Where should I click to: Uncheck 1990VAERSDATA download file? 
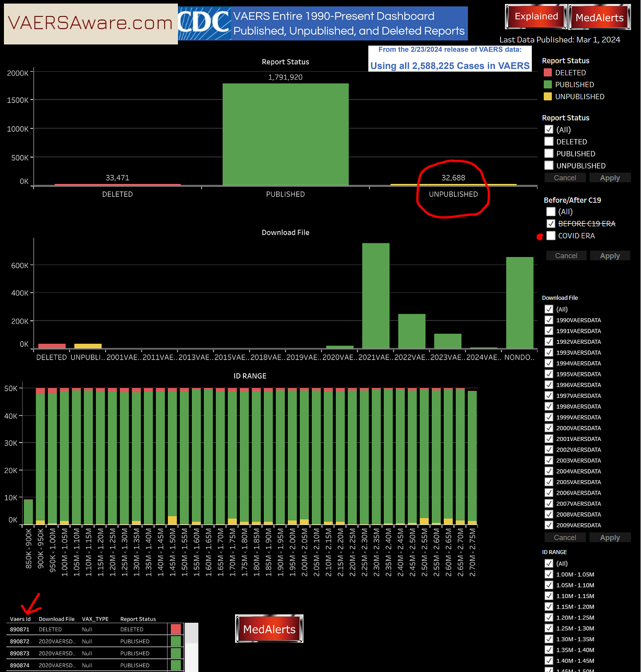click(x=549, y=320)
